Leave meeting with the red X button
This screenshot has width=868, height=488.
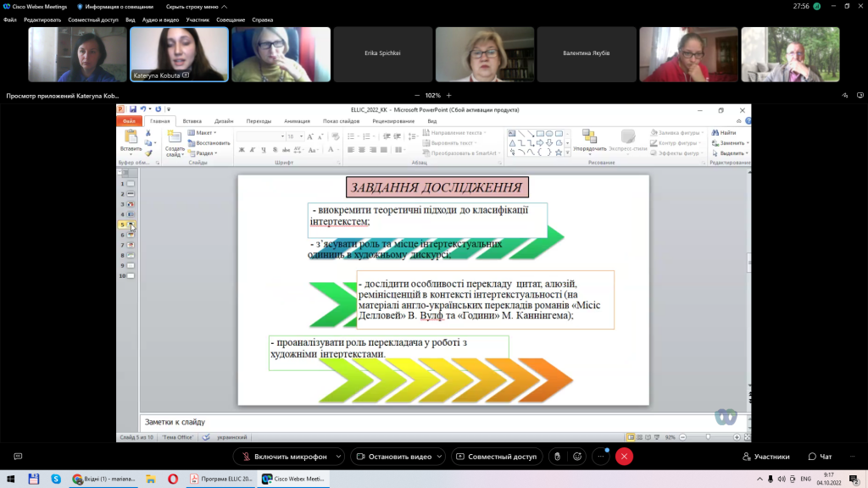click(x=624, y=457)
